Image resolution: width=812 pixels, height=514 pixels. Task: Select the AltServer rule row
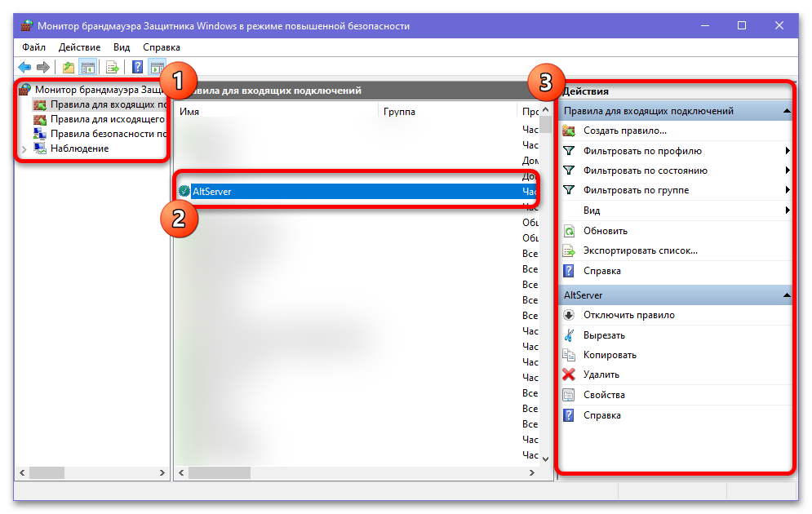point(357,192)
